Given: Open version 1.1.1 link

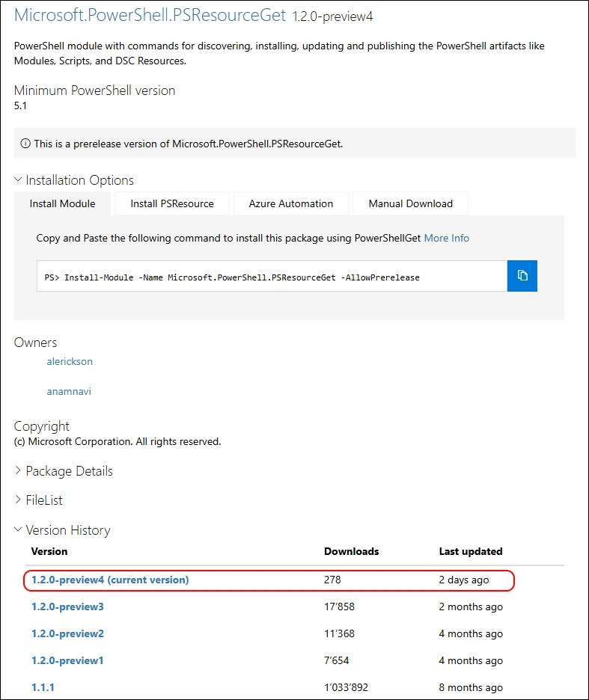Looking at the screenshot, I should tap(43, 687).
